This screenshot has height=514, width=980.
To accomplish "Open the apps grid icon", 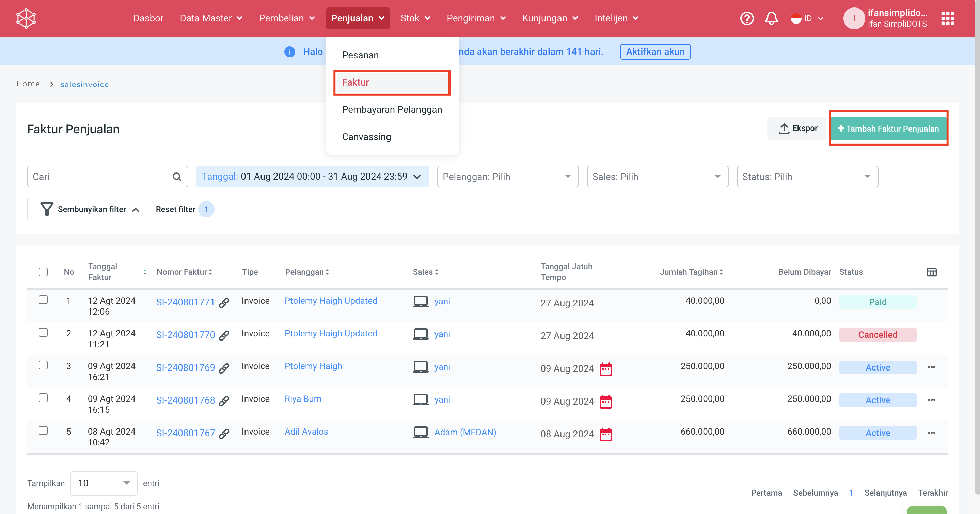I will (x=947, y=18).
